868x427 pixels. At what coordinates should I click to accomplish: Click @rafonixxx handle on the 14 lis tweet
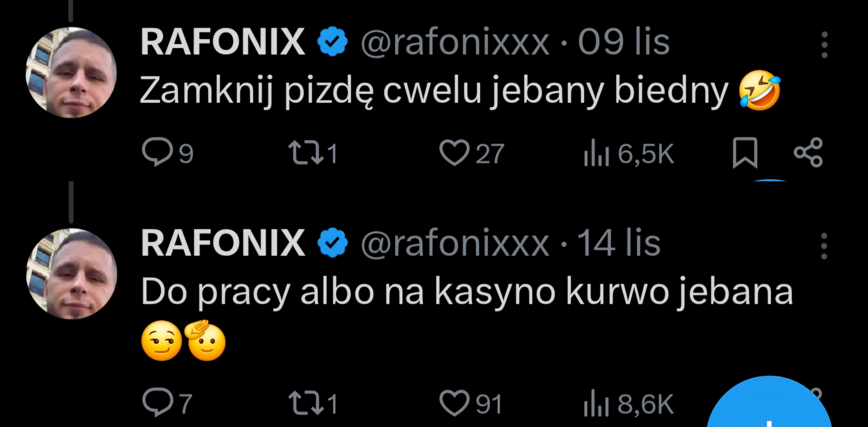click(x=454, y=244)
